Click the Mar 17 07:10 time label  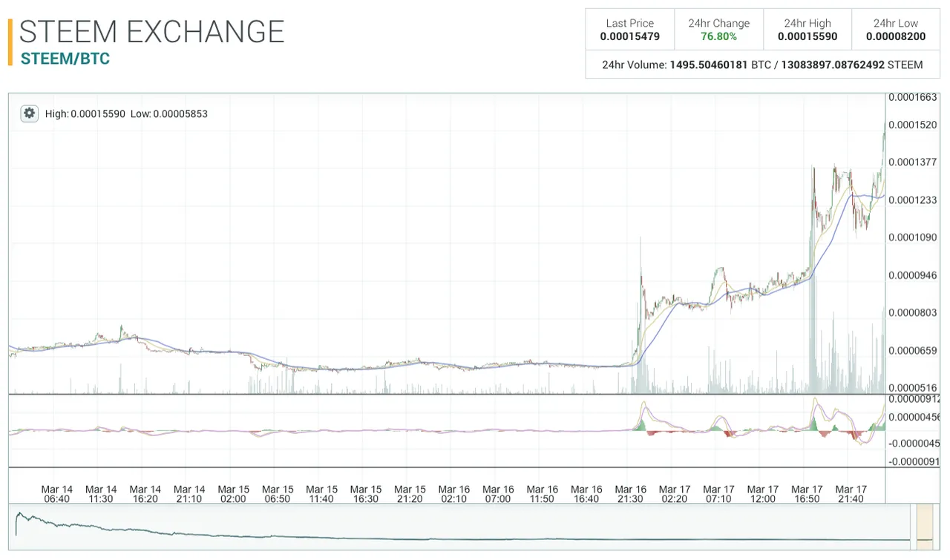tap(718, 494)
